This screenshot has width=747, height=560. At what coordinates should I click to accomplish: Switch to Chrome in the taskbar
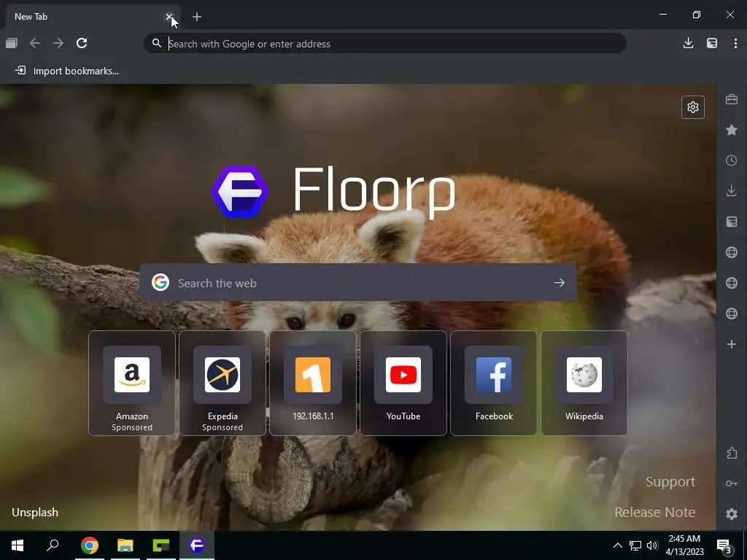[x=90, y=545]
